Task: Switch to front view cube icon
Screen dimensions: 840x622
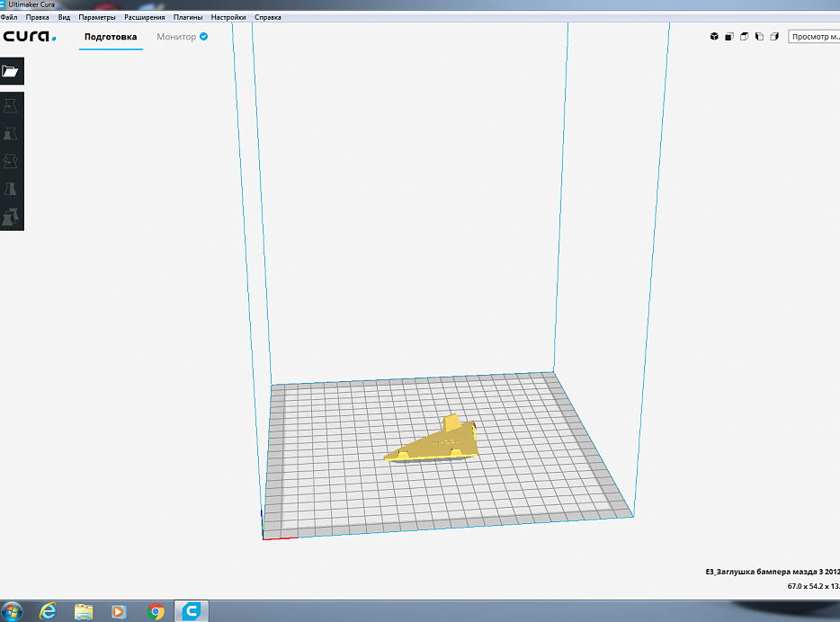Action: [x=729, y=36]
